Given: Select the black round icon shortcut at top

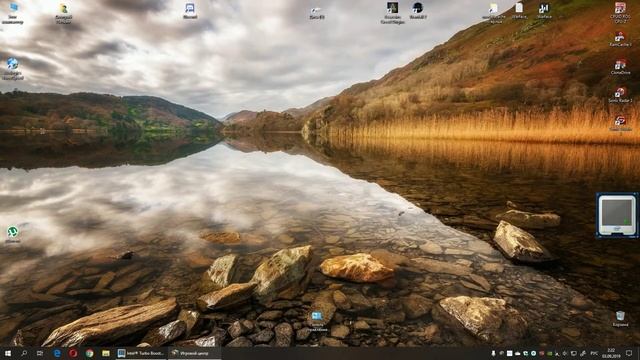Looking at the screenshot, I should [x=418, y=11].
